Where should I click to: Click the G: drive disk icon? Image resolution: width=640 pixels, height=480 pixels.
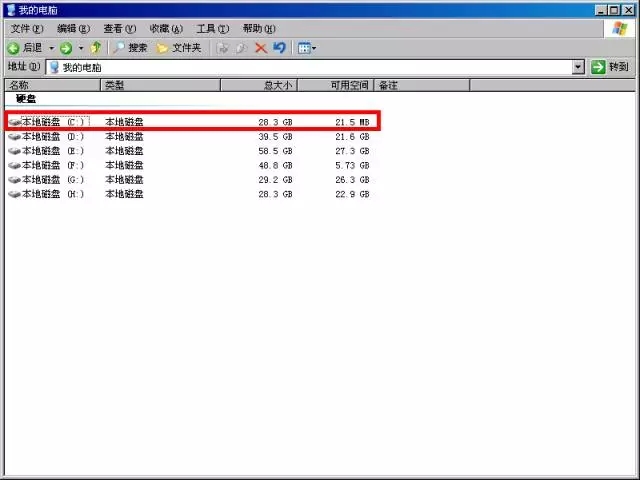pyautogui.click(x=15, y=180)
